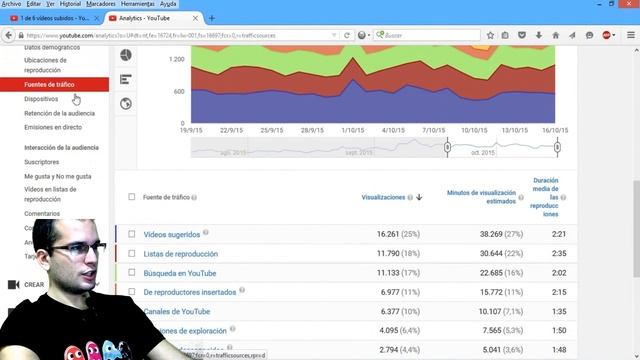Click the paper plane send icon
640x360 pixels.
coord(572,36)
